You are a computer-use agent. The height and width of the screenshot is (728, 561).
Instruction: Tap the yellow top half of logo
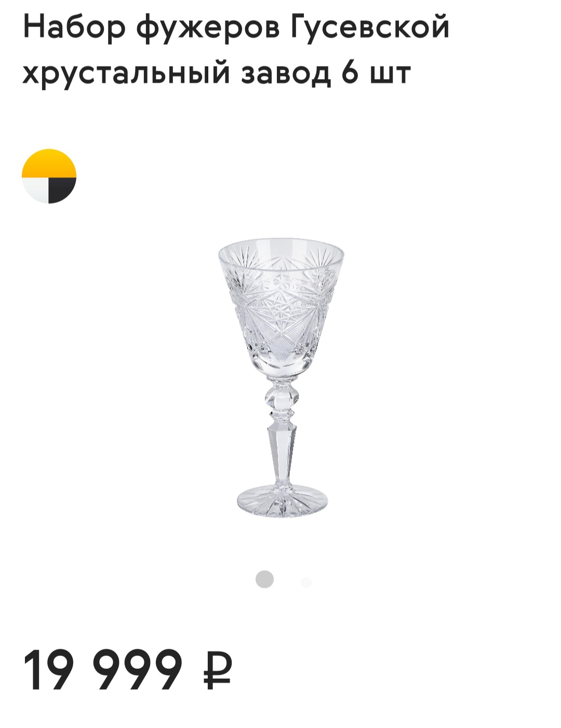49,163
